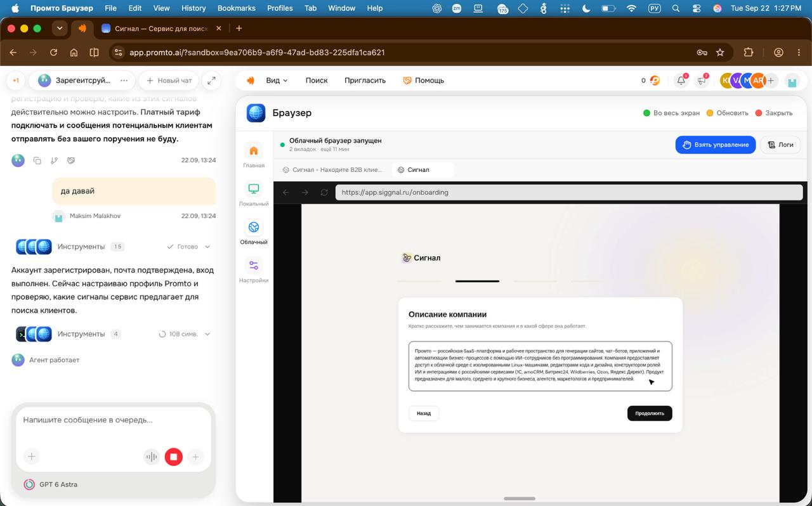This screenshot has height=506, width=812.
Task: Click Закрыть in the browser panel
Action: [x=774, y=113]
